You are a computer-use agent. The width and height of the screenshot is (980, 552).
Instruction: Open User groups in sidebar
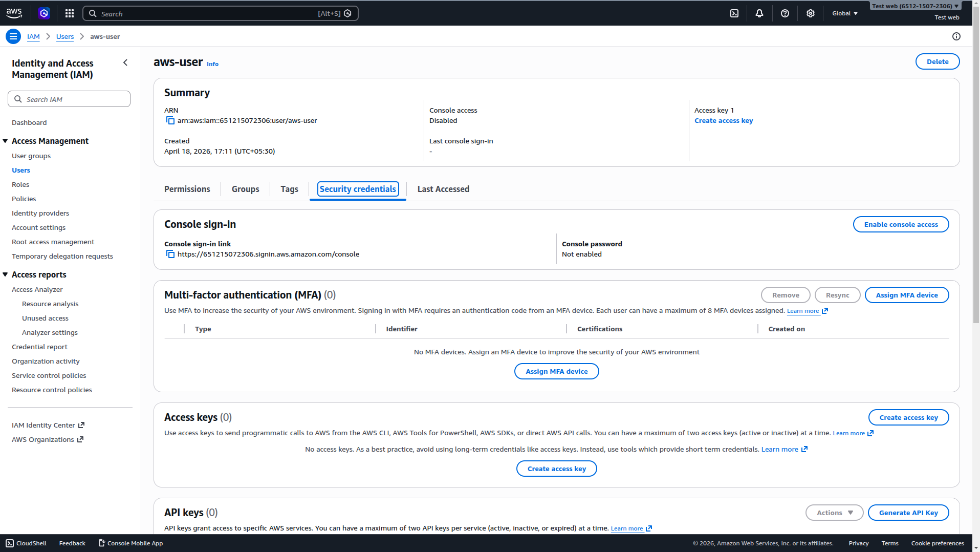point(31,156)
